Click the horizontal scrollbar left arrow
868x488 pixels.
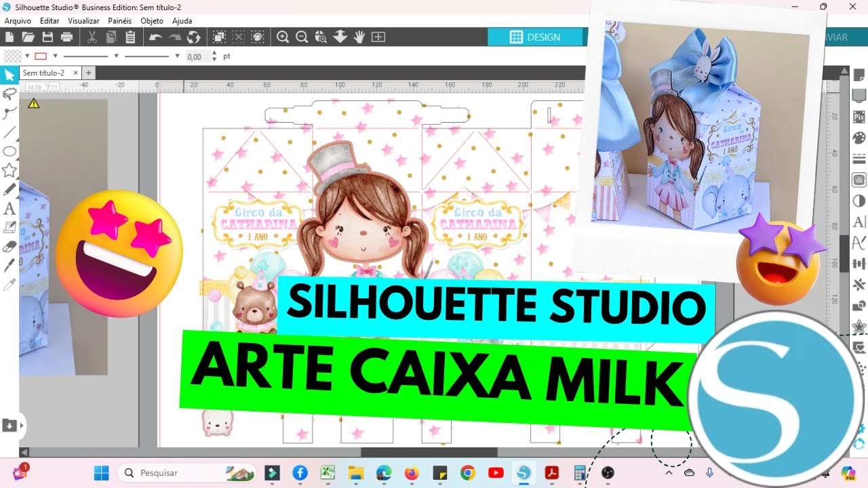point(24,452)
